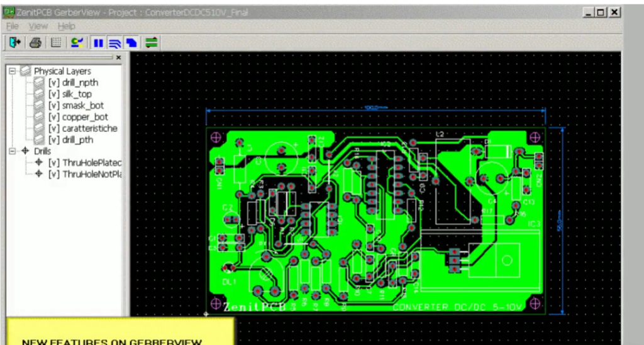Toggle visibility of ThruHoleNotPlated drills
Screen dimensions: 644x345
tap(54, 174)
